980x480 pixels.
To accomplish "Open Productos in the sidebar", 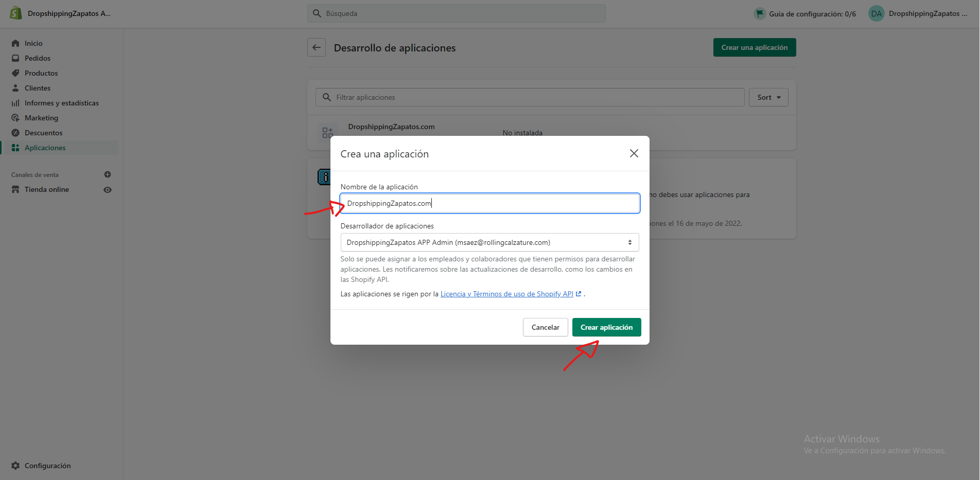I will click(x=41, y=73).
